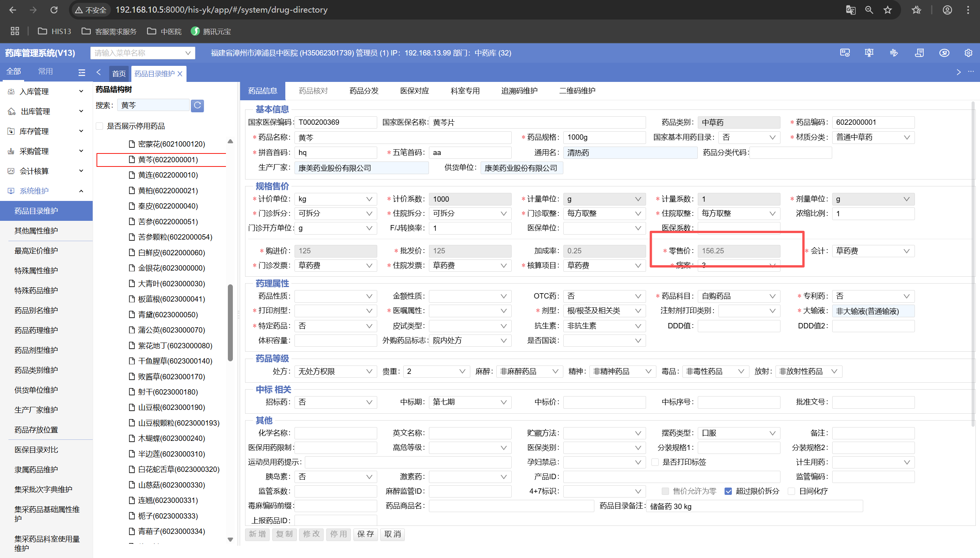Click the browser reload icon
This screenshot has width=980, height=558.
click(x=54, y=10)
